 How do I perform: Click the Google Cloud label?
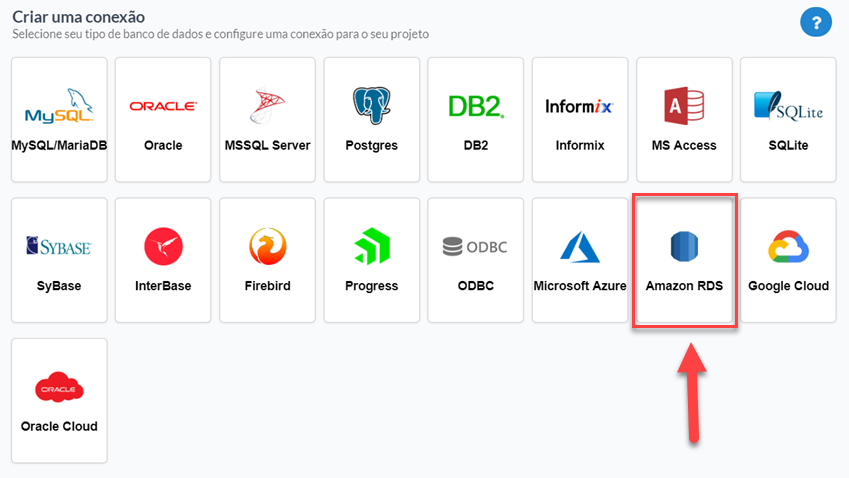pyautogui.click(x=788, y=286)
